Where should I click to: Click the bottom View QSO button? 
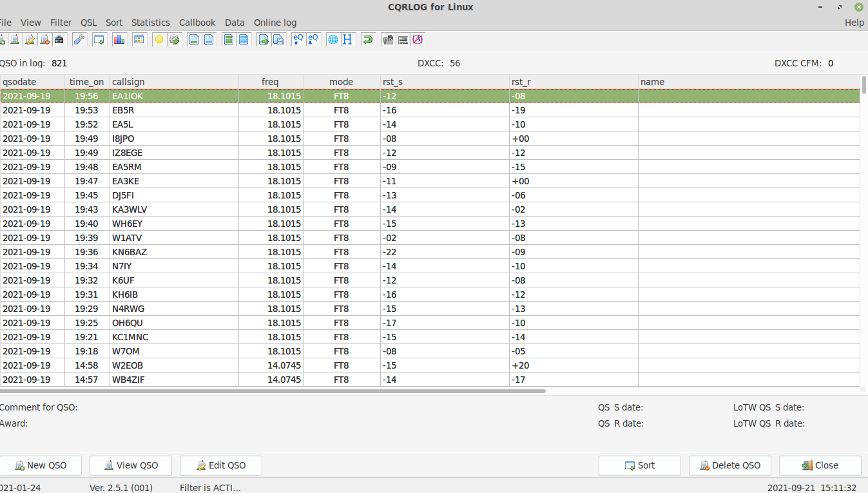coord(131,465)
